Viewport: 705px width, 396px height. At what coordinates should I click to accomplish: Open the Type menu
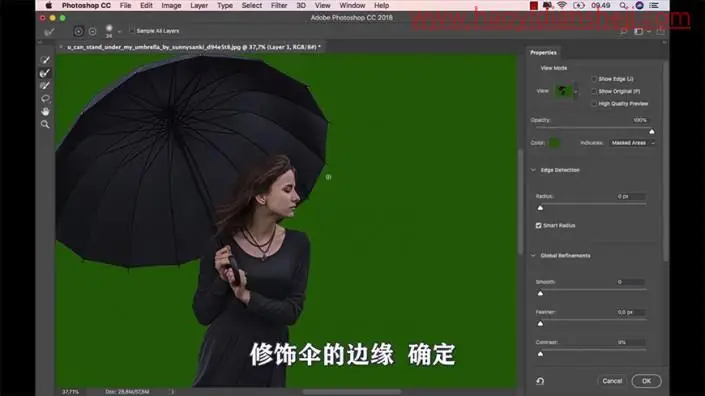tap(225, 5)
